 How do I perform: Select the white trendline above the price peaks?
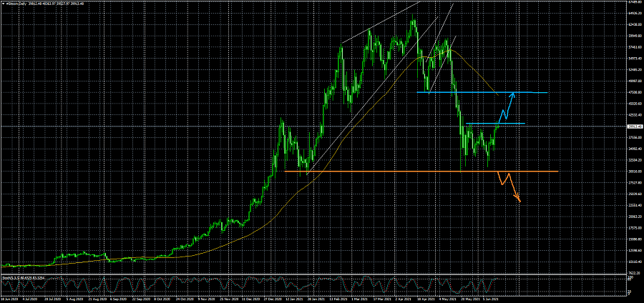click(379, 24)
